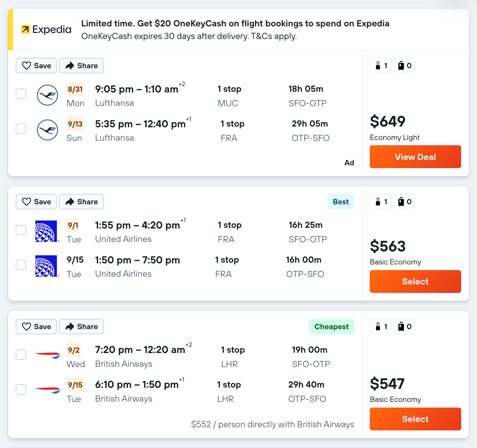Click the carry-on bag icon on the $649 deal
Viewport: 477px width, 448px height.
click(378, 66)
